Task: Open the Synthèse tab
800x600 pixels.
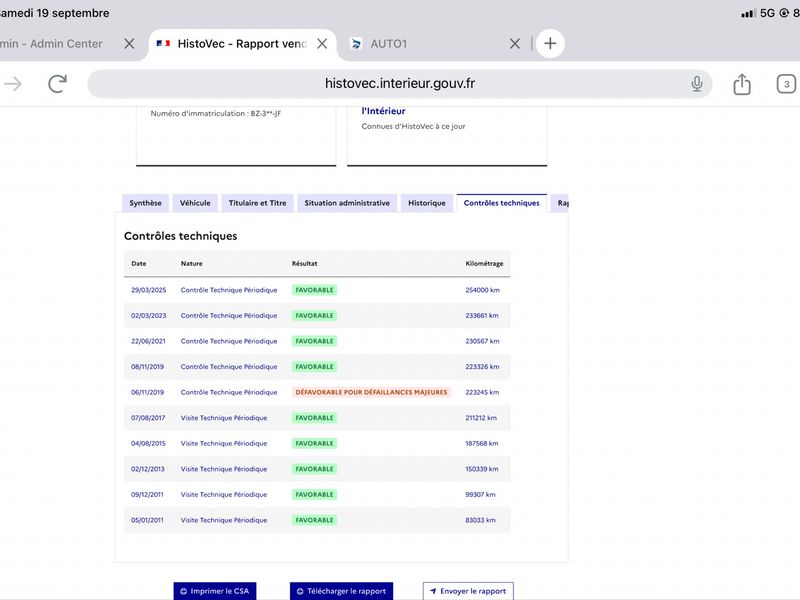Action: click(145, 203)
